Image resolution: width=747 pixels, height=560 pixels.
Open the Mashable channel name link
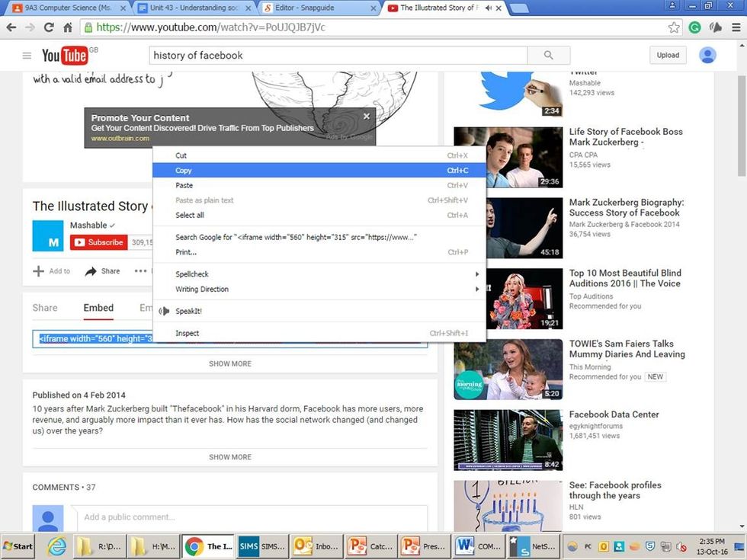(x=88, y=226)
